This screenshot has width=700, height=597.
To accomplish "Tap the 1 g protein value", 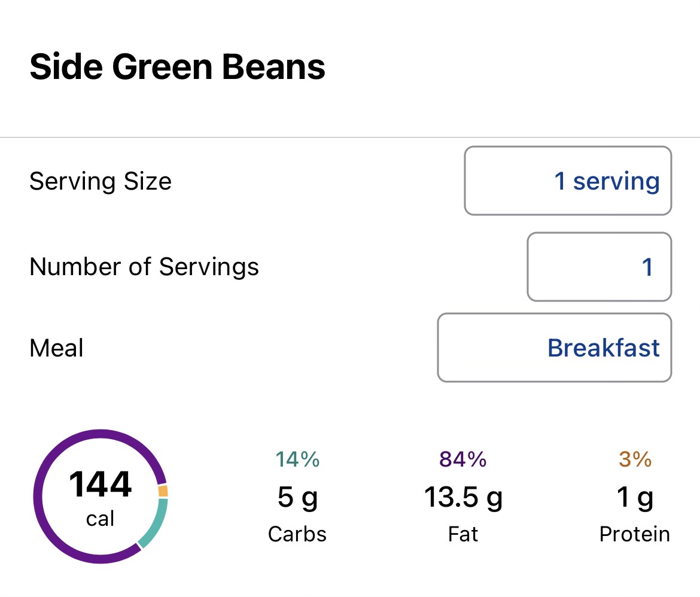I will click(x=635, y=497).
